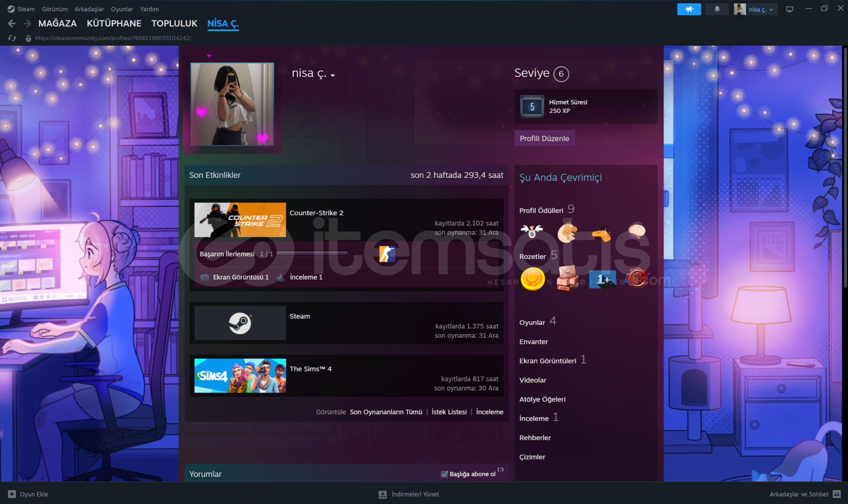Click the Başarım İlerlemesi progress bar
Viewport: 848px width, 504px height.
pyautogui.click(x=312, y=254)
